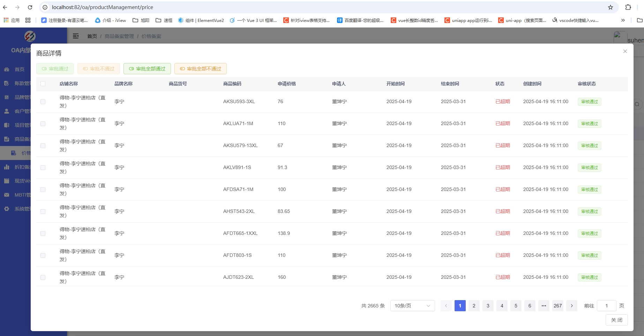This screenshot has height=336, width=644.
Task: Open the 10条/页 page size dropdown
Action: (412, 306)
